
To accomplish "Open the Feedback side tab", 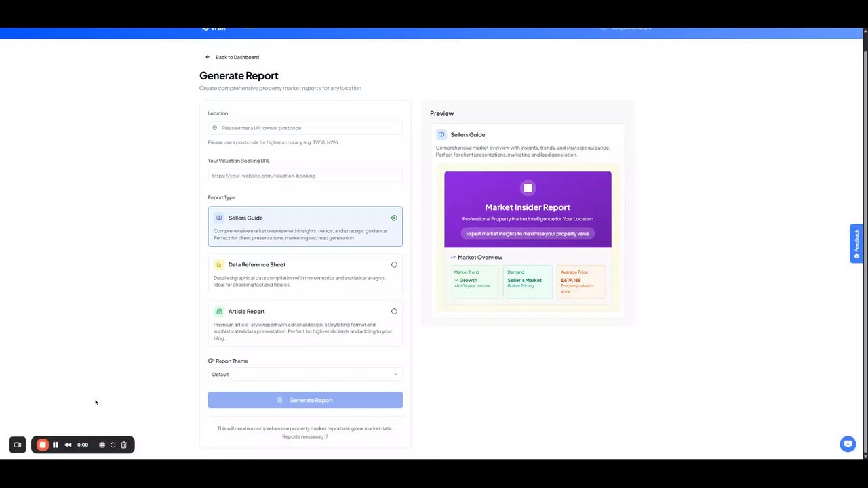I will point(856,243).
